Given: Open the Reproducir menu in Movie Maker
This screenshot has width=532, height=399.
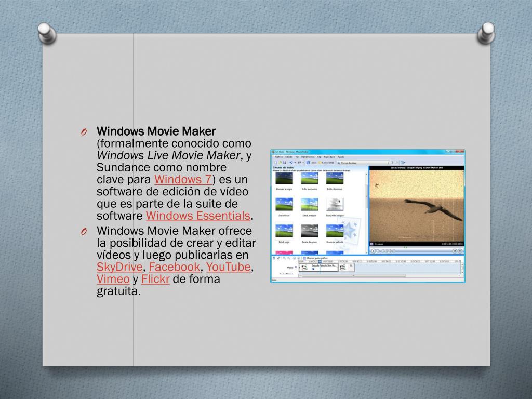Looking at the screenshot, I should click(329, 157).
